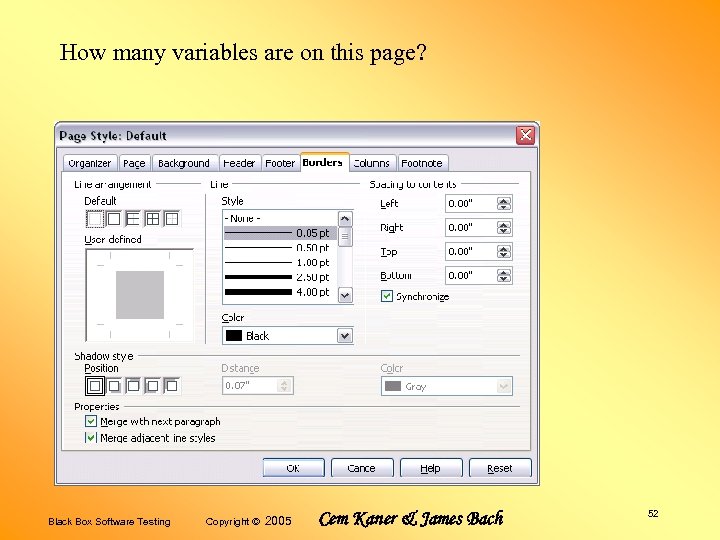
Task: Select the box border default arrangement
Action: click(x=114, y=219)
